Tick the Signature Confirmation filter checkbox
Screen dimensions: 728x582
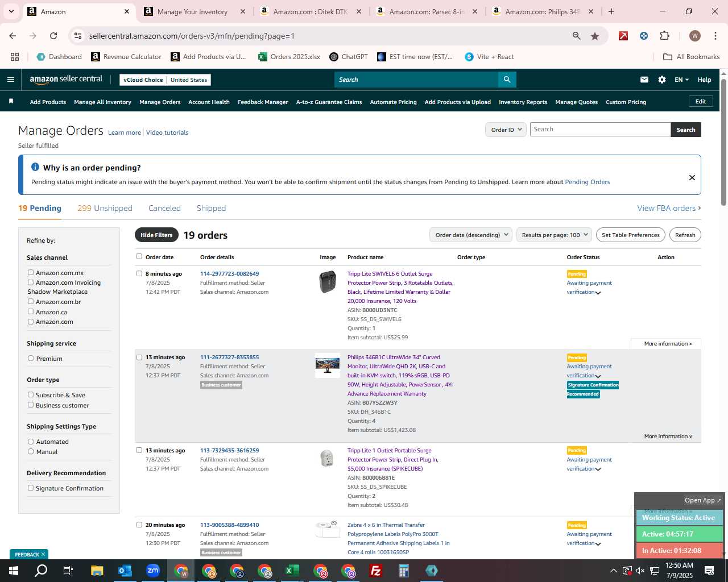[31, 488]
